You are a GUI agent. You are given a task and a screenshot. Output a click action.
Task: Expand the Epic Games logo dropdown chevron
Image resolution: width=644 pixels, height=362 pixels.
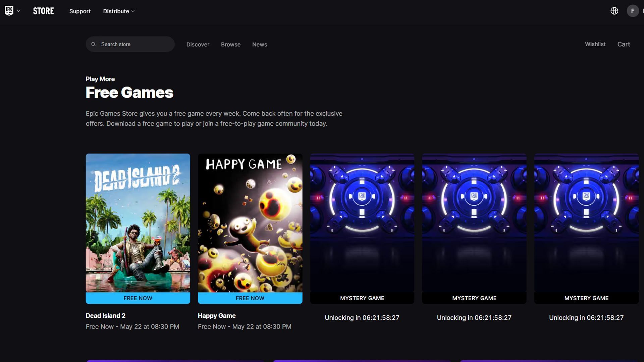pos(18,11)
